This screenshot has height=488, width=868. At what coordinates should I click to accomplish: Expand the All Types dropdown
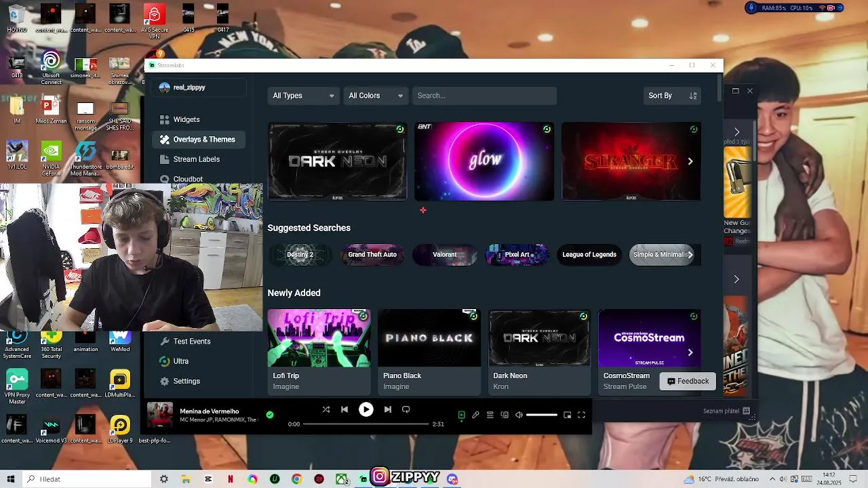[303, 96]
